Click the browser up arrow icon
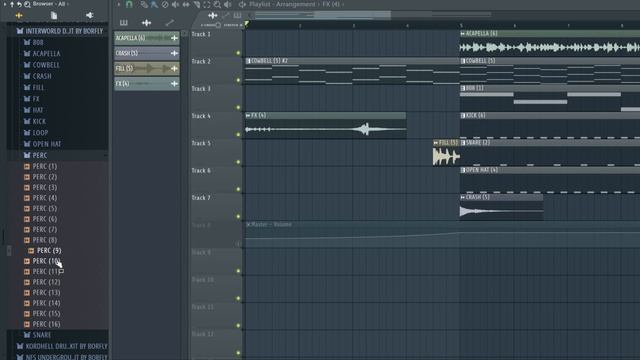Screen dimensions: 640x360 coord(12,4)
